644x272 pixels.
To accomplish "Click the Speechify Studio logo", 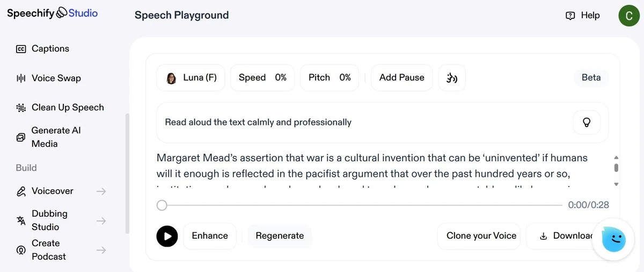I will (52, 13).
